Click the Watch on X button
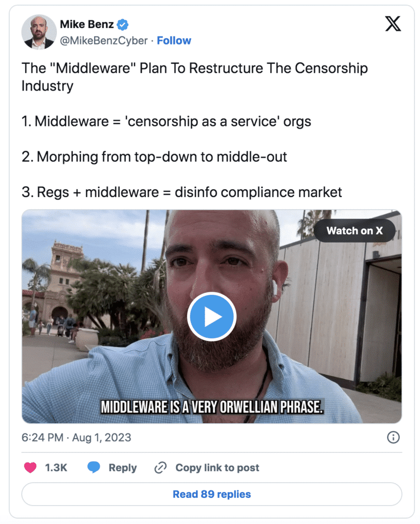Image resolution: width=420 pixels, height=524 pixels. (x=355, y=231)
